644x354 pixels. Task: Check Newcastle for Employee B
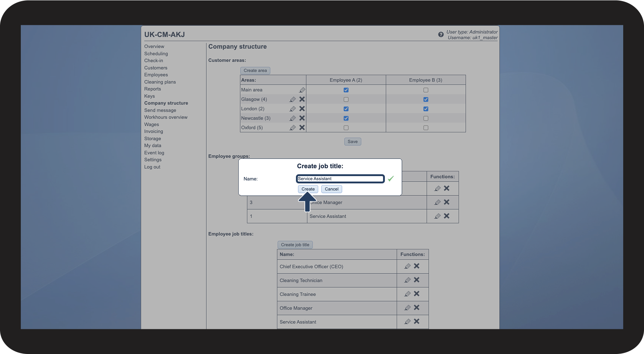(x=426, y=118)
